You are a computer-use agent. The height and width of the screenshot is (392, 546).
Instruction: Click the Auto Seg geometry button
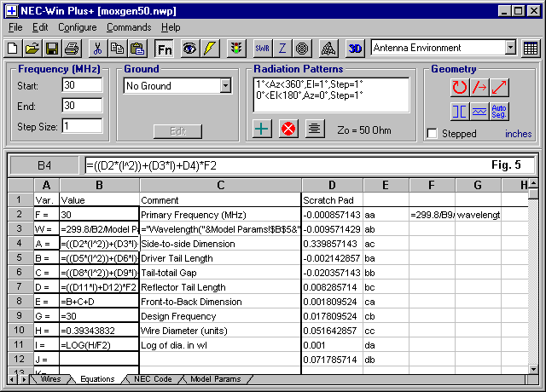pos(500,110)
